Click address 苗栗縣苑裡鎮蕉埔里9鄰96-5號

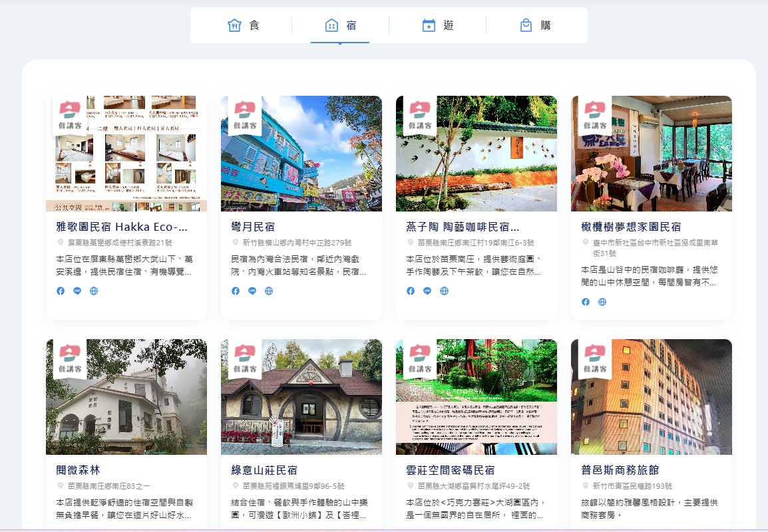(x=293, y=485)
